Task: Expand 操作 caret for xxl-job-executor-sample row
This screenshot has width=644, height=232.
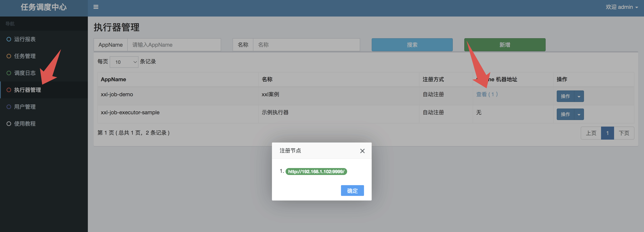Action: point(579,114)
